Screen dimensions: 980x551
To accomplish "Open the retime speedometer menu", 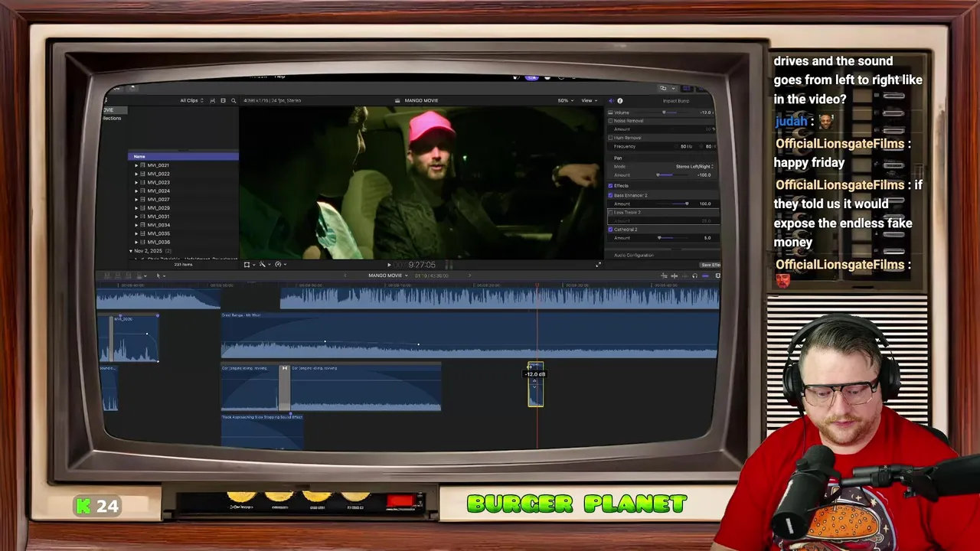I will pyautogui.click(x=281, y=264).
